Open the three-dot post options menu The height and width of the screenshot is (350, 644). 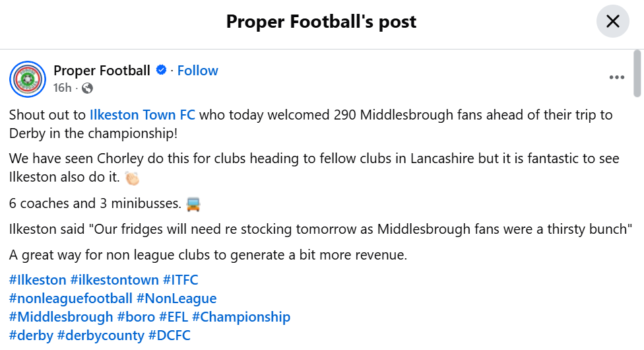coord(616,77)
